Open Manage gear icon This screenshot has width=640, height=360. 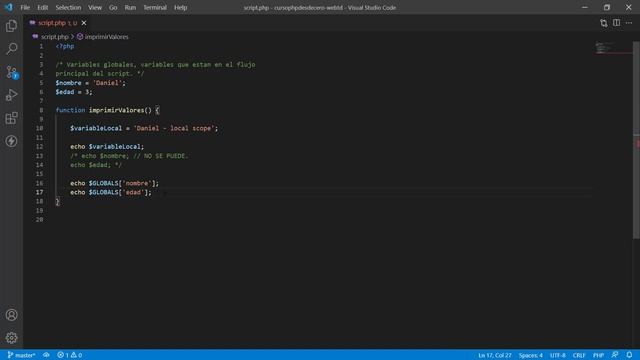[x=11, y=338]
